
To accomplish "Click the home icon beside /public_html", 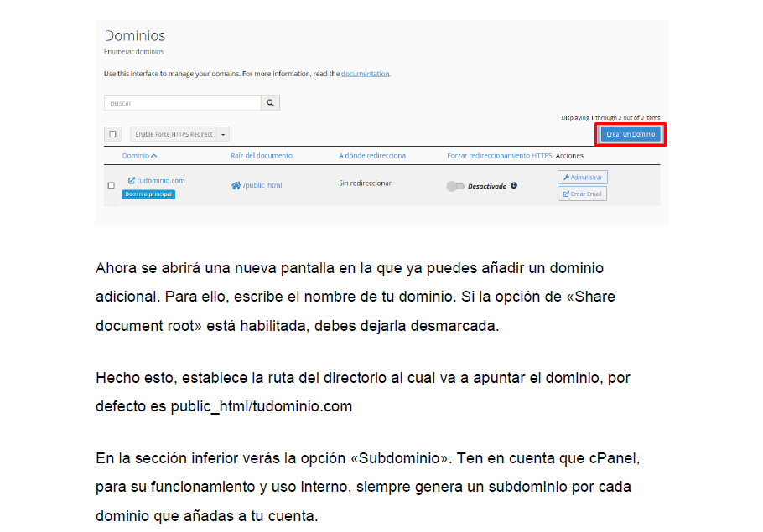I will tap(236, 185).
